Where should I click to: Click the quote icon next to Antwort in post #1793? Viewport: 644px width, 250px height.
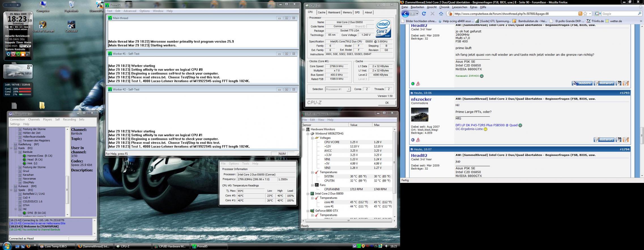[619, 140]
